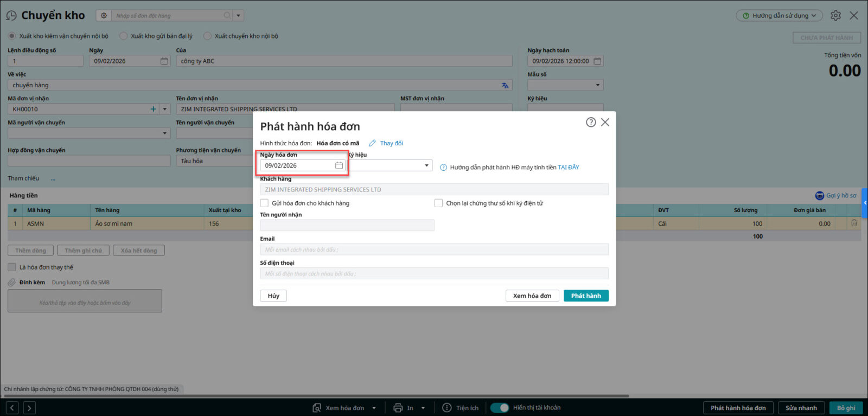868x416 pixels.
Task: Click Xem hóa đơn in the dialog
Action: tap(532, 296)
